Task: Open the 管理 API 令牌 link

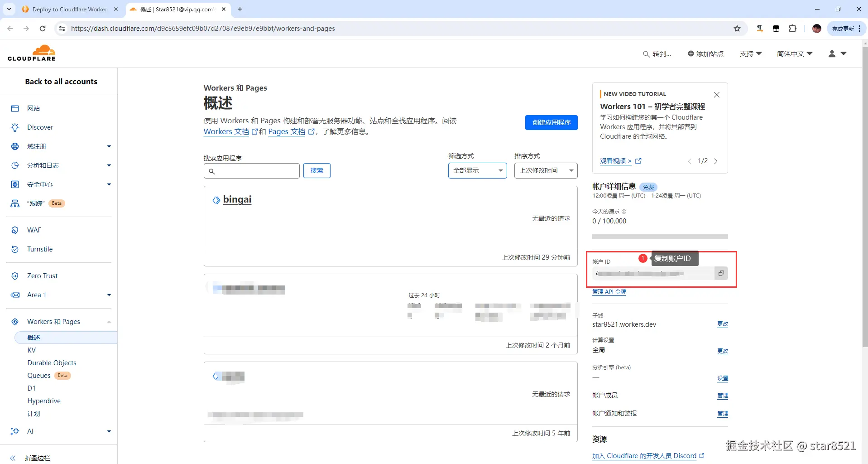Action: (x=609, y=292)
